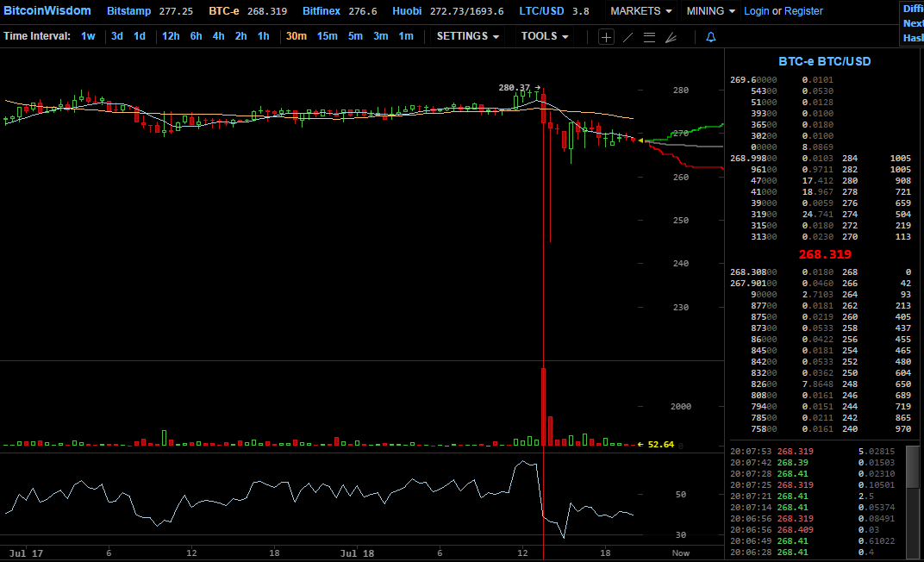The image size is (924, 562).
Task: Click the Register link
Action: click(x=803, y=11)
